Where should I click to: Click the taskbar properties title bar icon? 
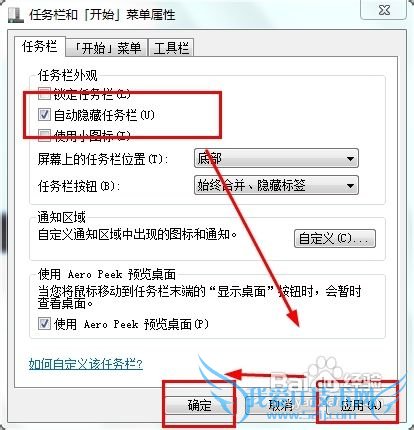(16, 15)
